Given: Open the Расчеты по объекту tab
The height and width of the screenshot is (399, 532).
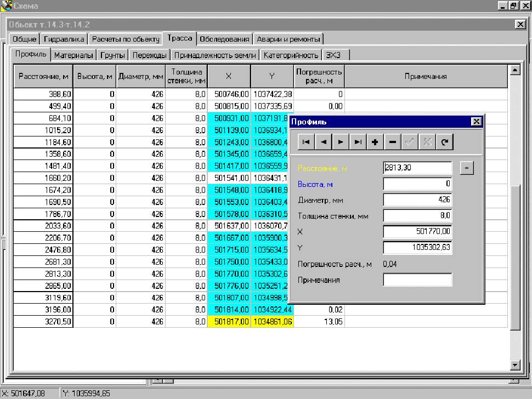Looking at the screenshot, I should [126, 39].
